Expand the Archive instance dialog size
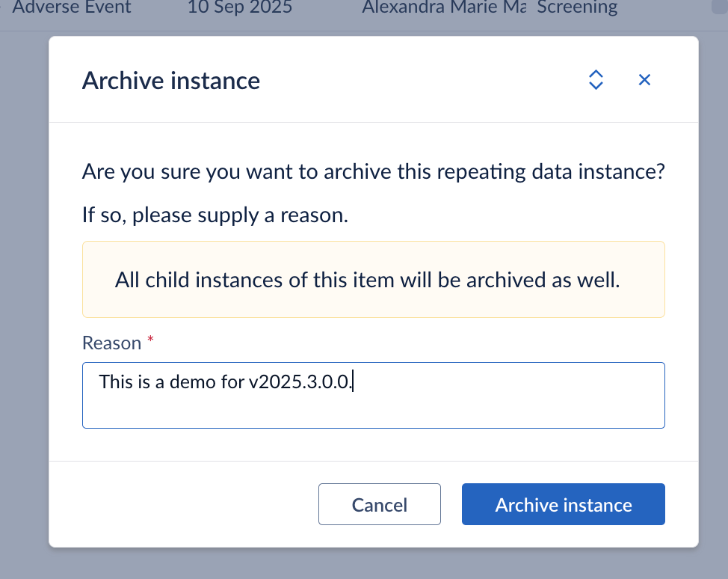Viewport: 728px width, 579px height. pyautogui.click(x=596, y=80)
